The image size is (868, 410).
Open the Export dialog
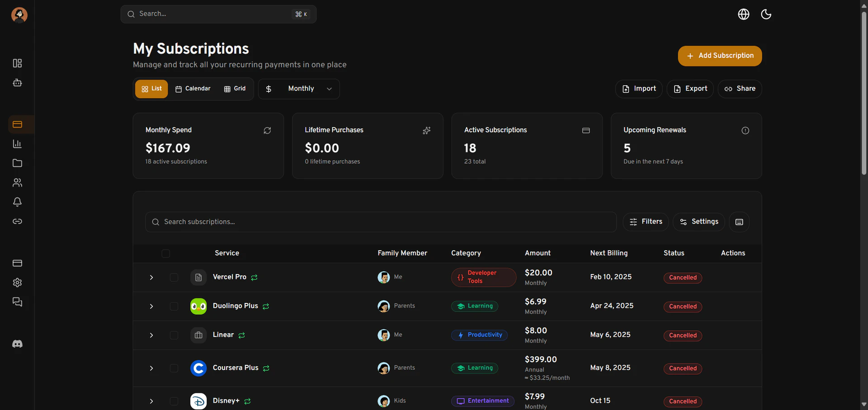[x=690, y=89]
